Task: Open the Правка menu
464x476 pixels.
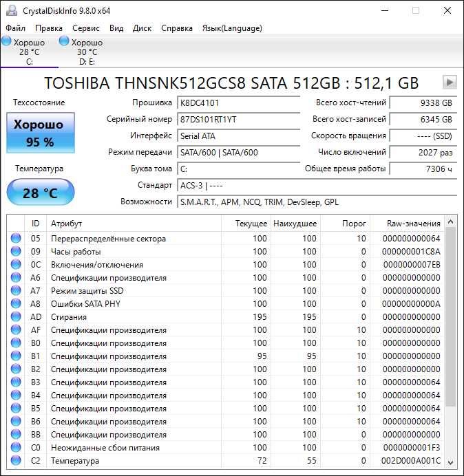Action: [49, 28]
